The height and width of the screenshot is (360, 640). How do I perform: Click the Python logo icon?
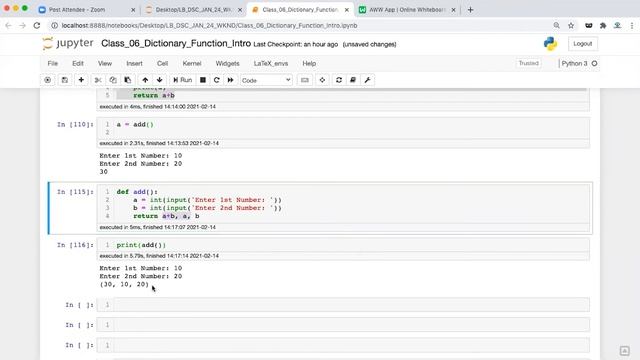tap(550, 44)
